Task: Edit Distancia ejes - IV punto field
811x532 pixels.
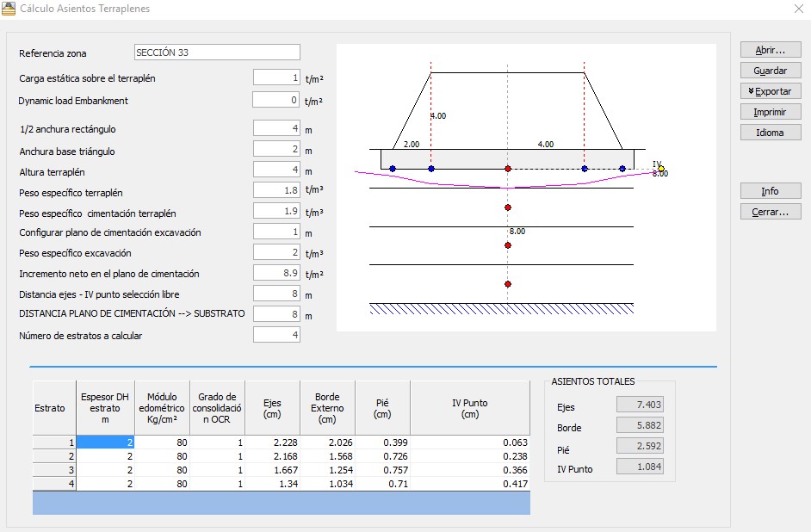Action: (276, 294)
